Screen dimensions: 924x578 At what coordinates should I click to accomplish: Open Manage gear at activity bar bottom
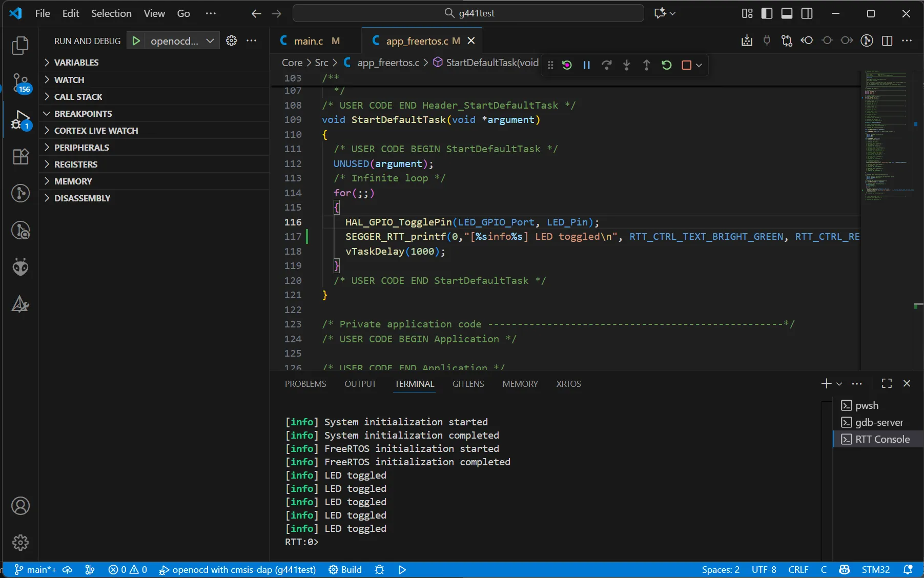click(x=20, y=543)
